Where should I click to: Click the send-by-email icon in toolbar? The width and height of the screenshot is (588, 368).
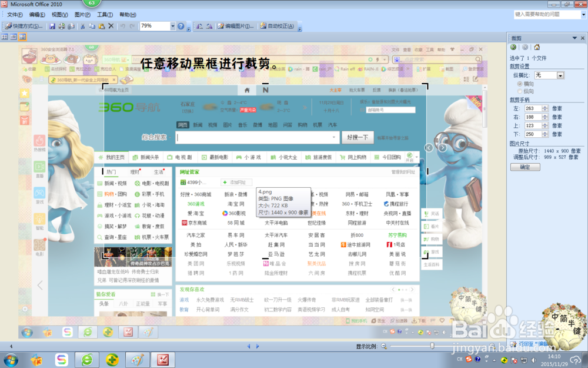point(71,26)
